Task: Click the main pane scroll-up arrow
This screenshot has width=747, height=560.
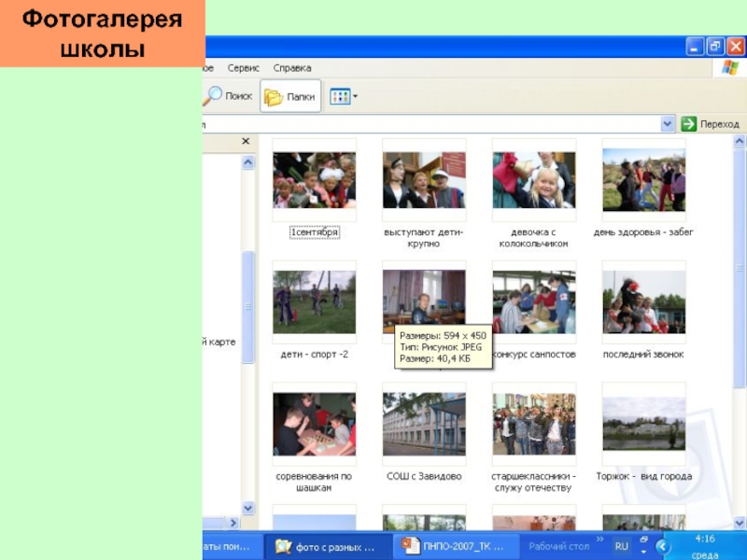Action: click(740, 142)
